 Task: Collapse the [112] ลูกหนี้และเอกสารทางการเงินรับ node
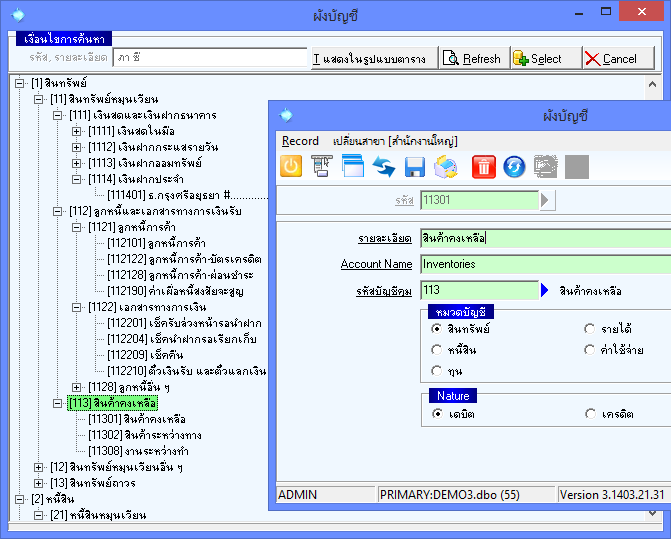tap(58, 211)
